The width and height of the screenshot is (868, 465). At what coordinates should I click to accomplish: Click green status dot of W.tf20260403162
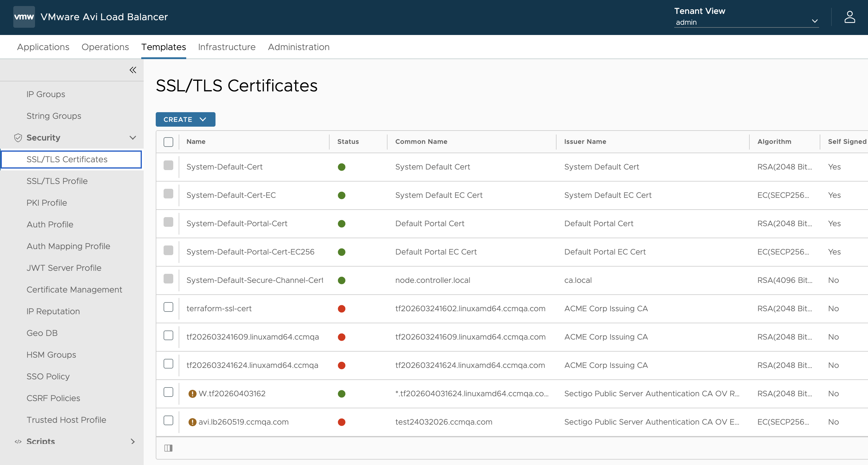[x=342, y=394]
